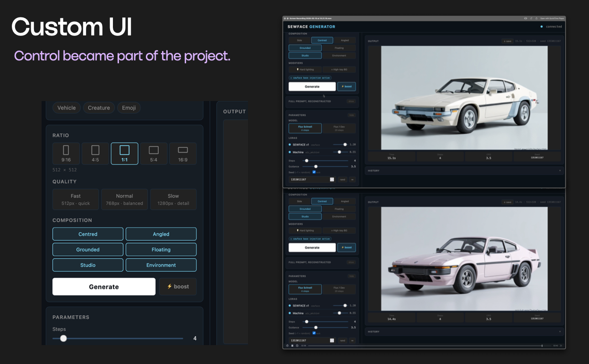Click the seed input field in pink car screenshot
This screenshot has width=589, height=364.
coord(312,340)
